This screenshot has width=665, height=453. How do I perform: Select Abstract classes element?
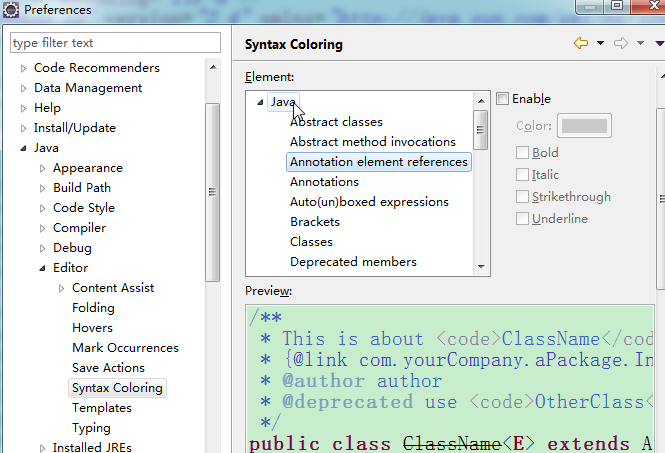(x=336, y=122)
